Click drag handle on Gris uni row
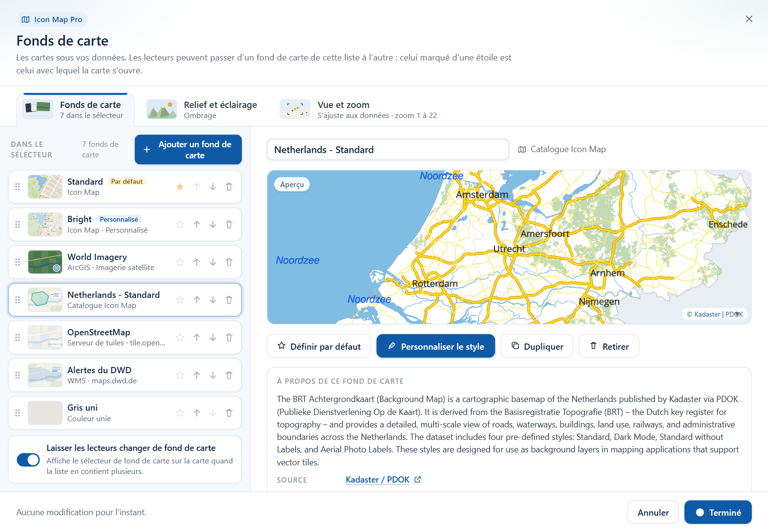Screen dimensions: 768x532 pos(18,413)
